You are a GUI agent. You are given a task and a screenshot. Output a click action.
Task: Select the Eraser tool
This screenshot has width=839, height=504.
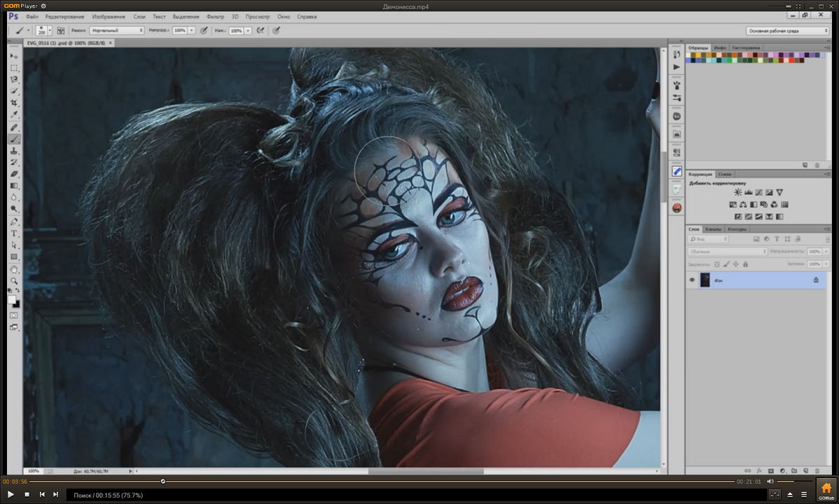(x=14, y=174)
